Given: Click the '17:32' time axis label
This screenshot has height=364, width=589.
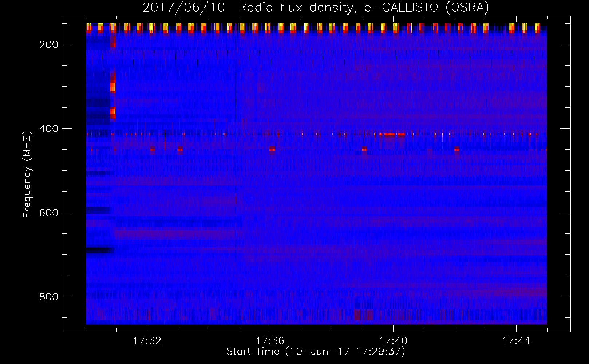Looking at the screenshot, I should click(x=147, y=341).
